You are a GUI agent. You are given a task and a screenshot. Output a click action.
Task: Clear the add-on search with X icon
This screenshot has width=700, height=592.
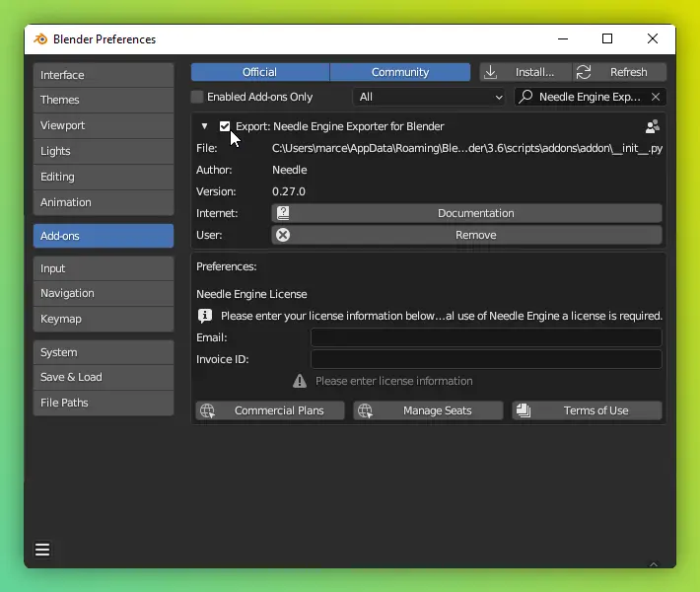click(655, 97)
